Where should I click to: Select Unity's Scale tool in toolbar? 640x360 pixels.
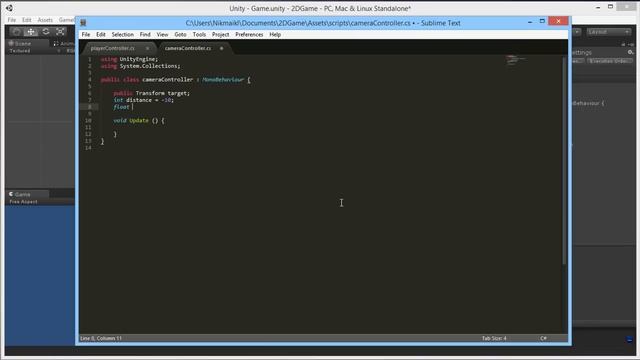pyautogui.click(x=60, y=31)
